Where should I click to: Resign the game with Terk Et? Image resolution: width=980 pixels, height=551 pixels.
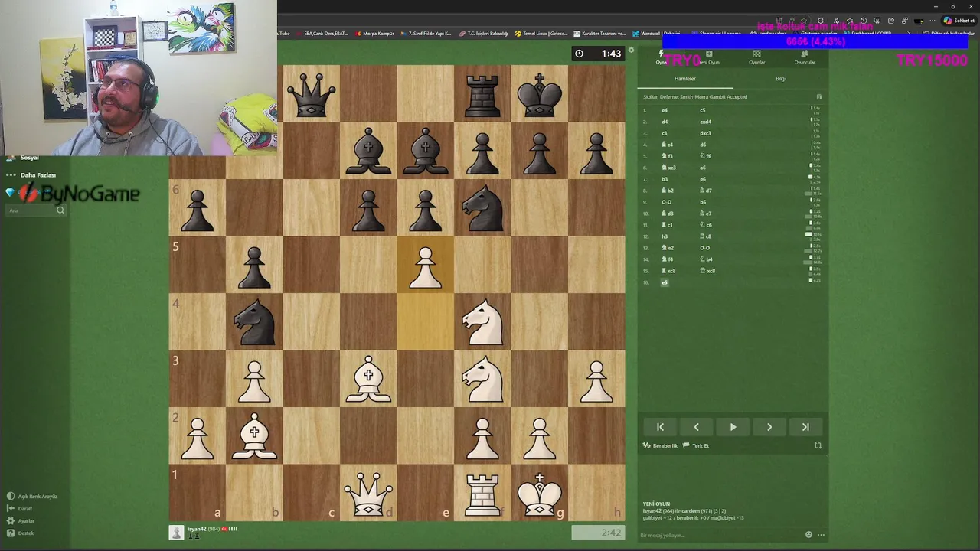pos(696,445)
